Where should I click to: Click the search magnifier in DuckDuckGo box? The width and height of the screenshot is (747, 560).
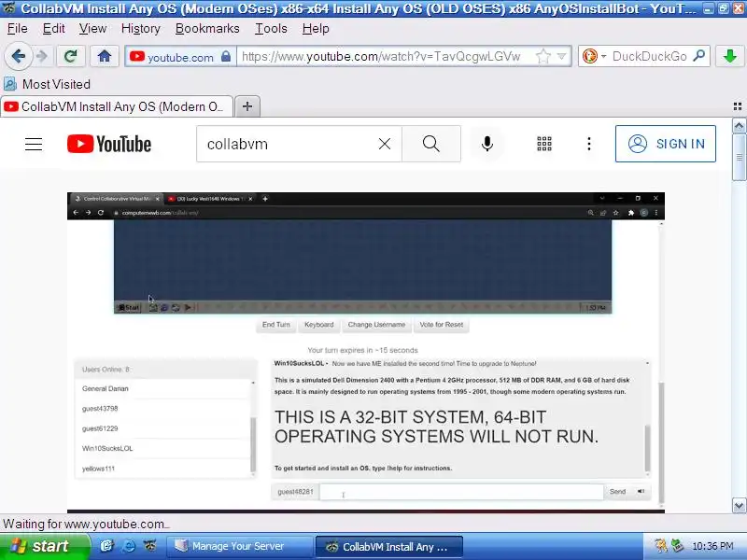(x=699, y=56)
